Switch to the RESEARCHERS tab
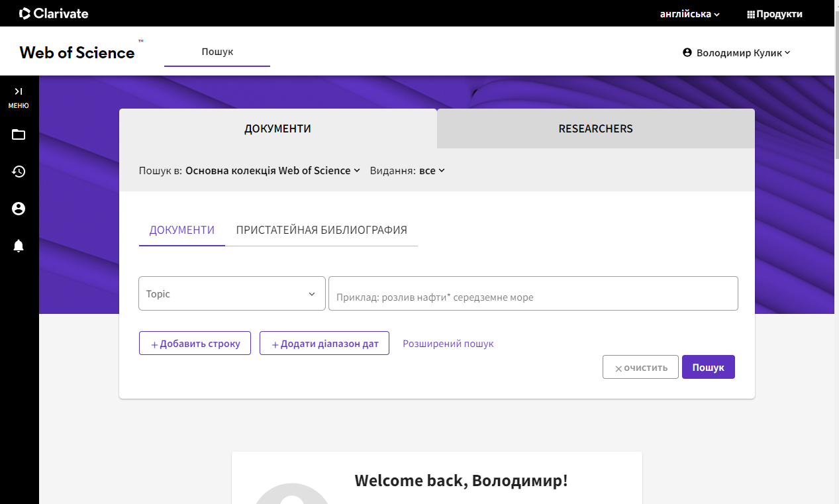Image resolution: width=839 pixels, height=504 pixels. [596, 128]
